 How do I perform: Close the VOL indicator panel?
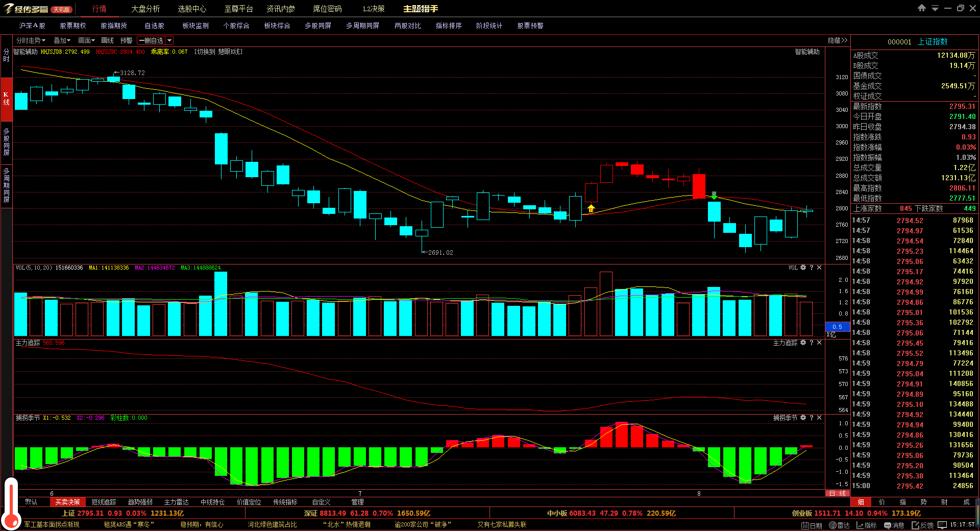coord(819,268)
